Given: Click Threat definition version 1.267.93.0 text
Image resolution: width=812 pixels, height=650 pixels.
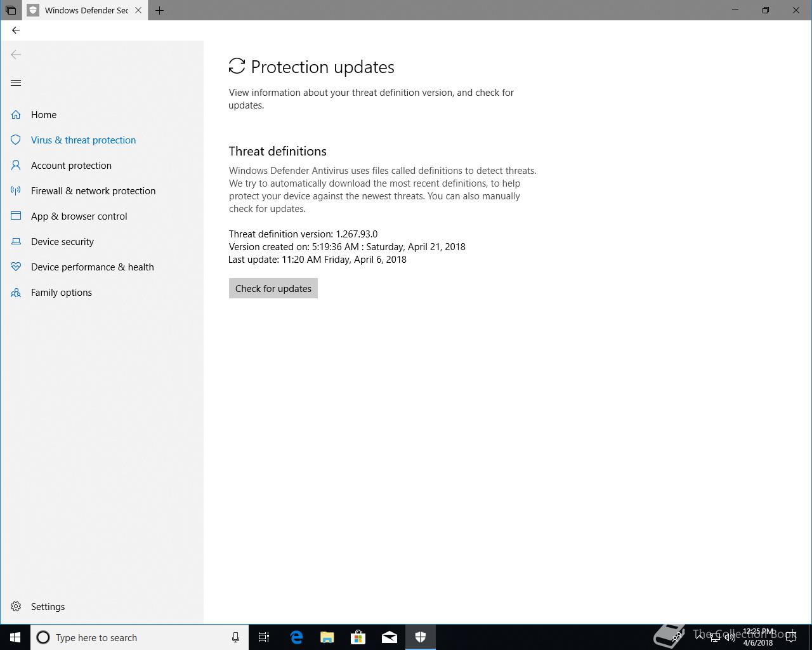Looking at the screenshot, I should click(x=303, y=234).
